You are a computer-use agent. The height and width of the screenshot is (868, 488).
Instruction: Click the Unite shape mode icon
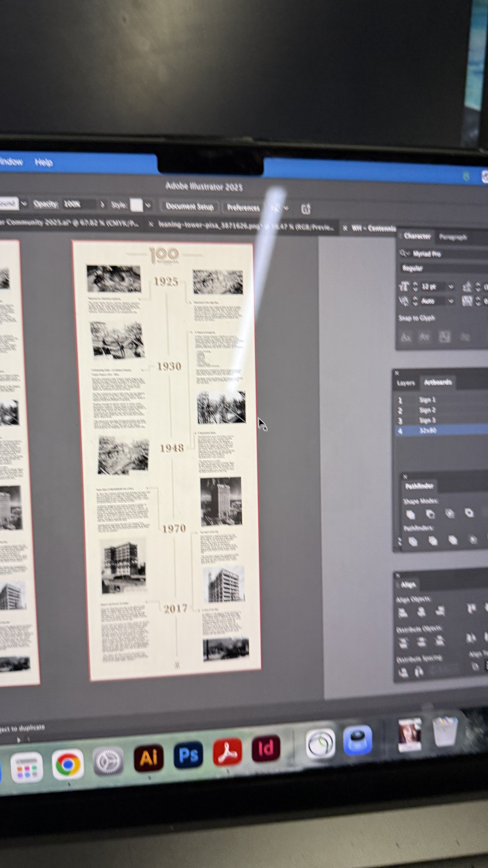pos(411,515)
